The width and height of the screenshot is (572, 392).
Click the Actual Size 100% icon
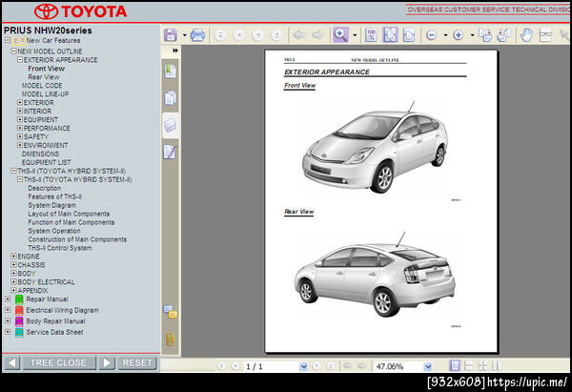[372, 35]
